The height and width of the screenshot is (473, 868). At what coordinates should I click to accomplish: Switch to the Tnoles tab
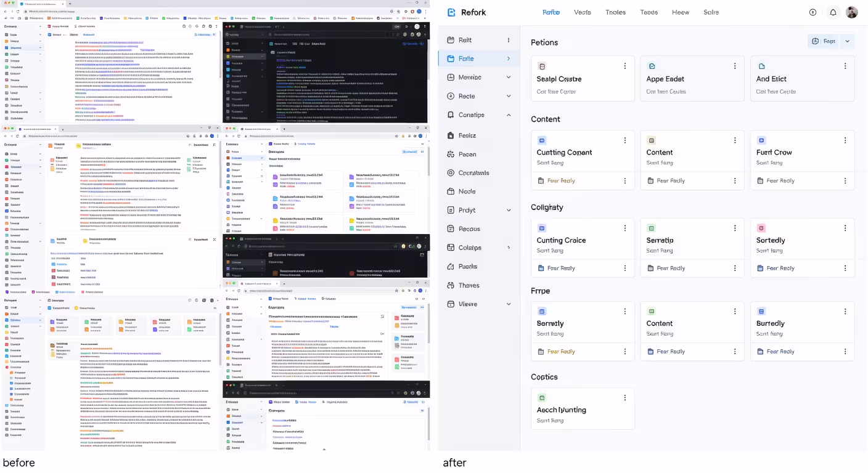click(x=616, y=12)
